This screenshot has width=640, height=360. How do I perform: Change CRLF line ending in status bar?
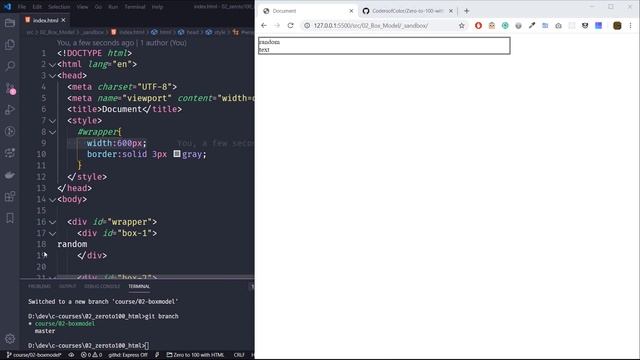[x=239, y=355]
